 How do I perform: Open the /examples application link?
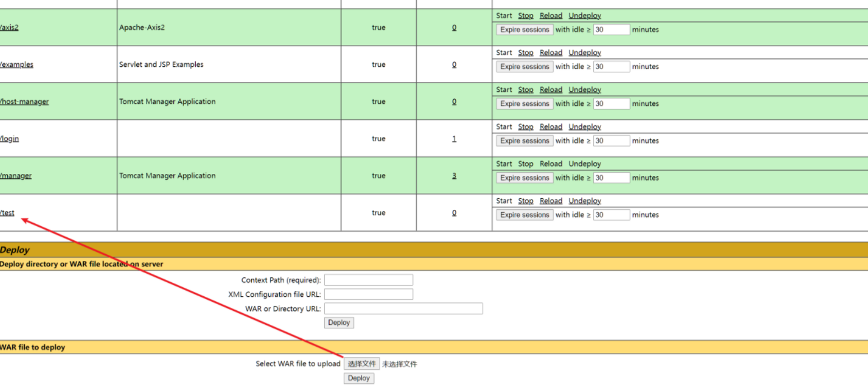(16, 65)
